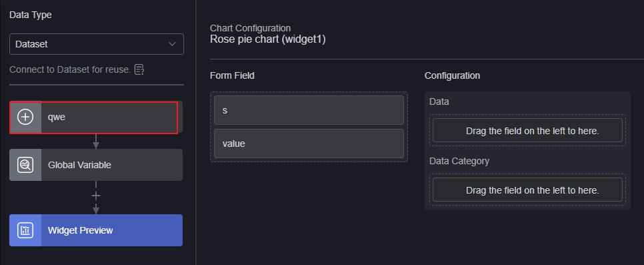Click the Form Field heading
Viewport: 644px width, 265px height.
[232, 75]
